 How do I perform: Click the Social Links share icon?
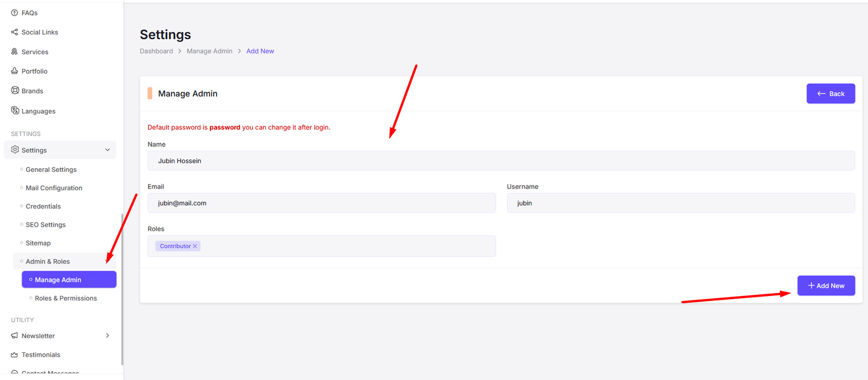coord(15,32)
